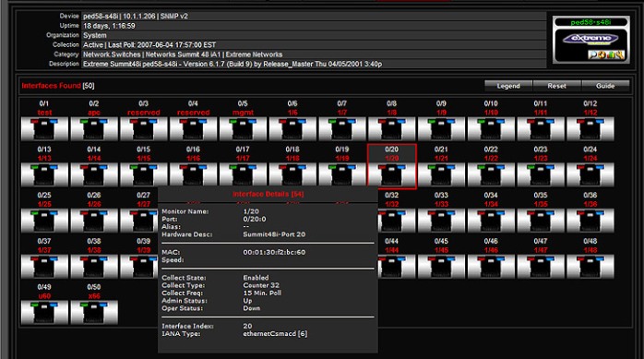
Task: Choose the port 0/22 interface icon
Action: click(491, 175)
